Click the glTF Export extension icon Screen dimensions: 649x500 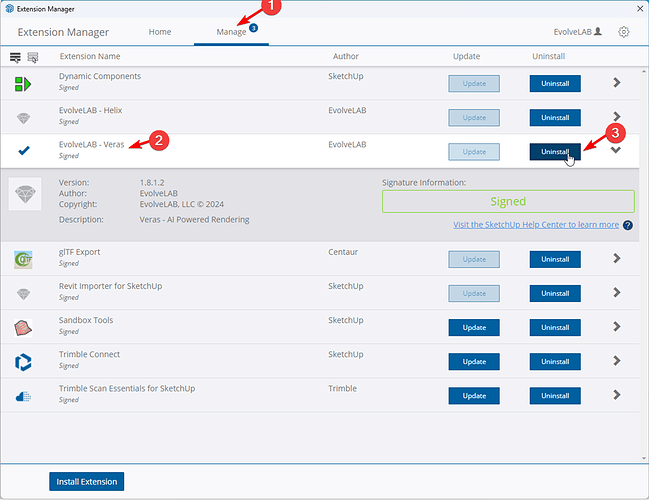[23, 260]
